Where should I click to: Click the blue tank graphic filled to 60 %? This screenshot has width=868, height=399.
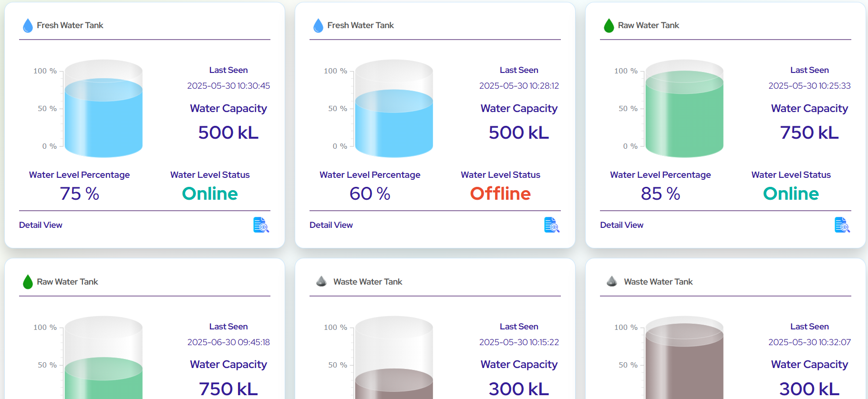[394, 109]
